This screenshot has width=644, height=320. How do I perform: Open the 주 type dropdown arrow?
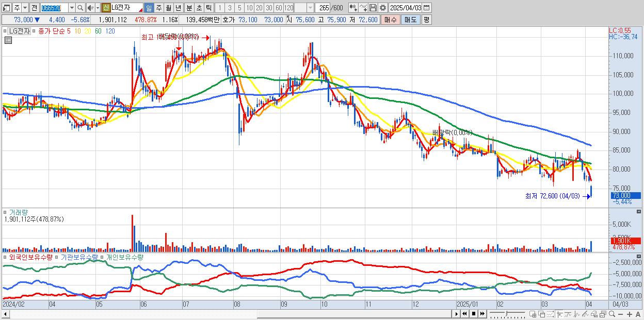coord(25,8)
